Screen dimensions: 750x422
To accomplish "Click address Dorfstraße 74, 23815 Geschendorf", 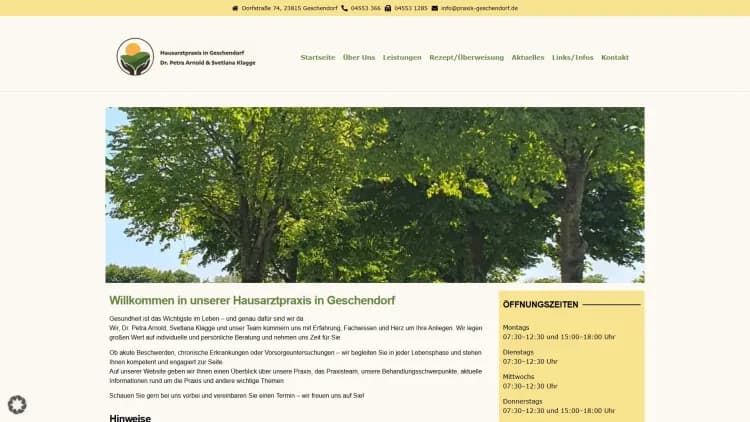I will pyautogui.click(x=289, y=8).
